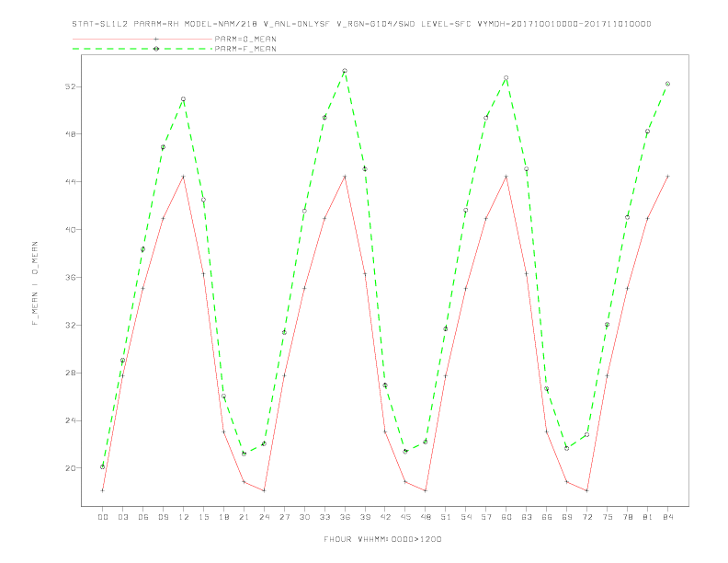Click the green F_MEAN circle marker at hour 36
This screenshot has width=728, height=563.
pos(345,71)
